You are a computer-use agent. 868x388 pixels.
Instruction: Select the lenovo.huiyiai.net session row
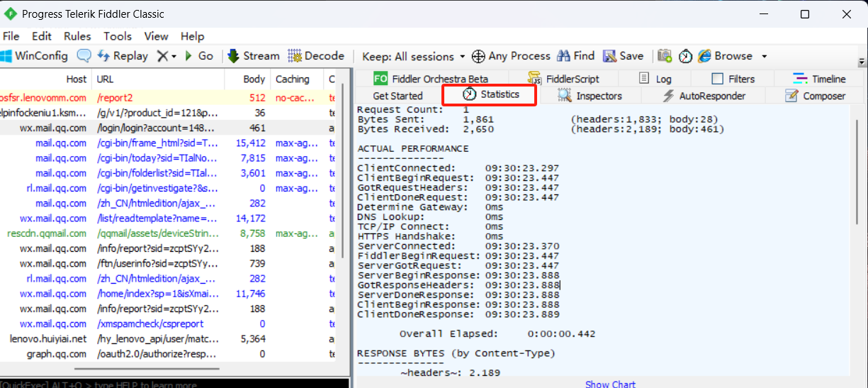(x=169, y=339)
